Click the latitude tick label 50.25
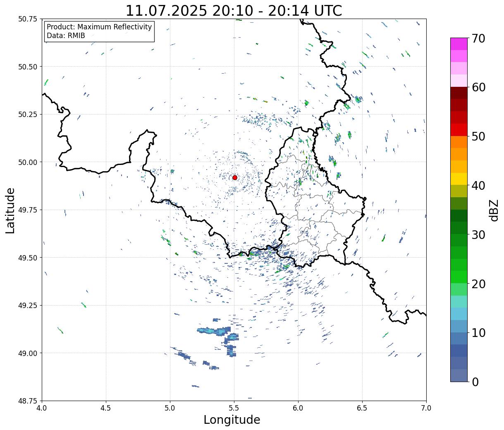Image resolution: width=504 pixels, height=430 pixels. 28,115
